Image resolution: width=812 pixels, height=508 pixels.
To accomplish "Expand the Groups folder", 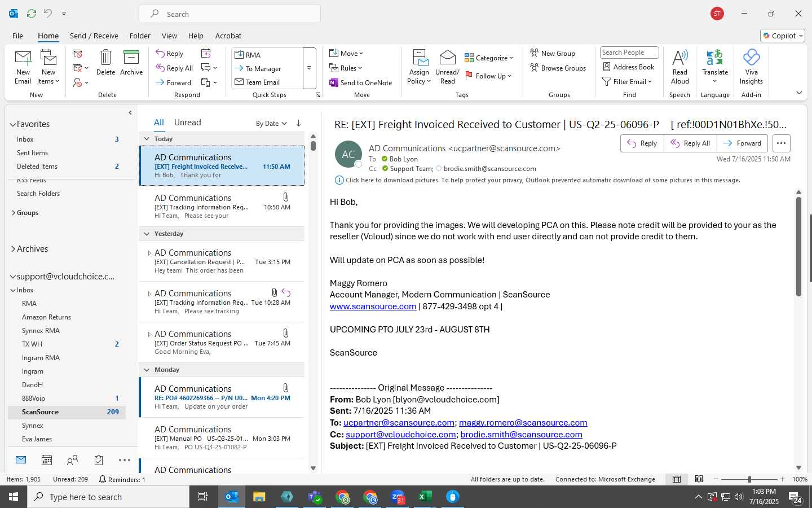I will [x=14, y=213].
